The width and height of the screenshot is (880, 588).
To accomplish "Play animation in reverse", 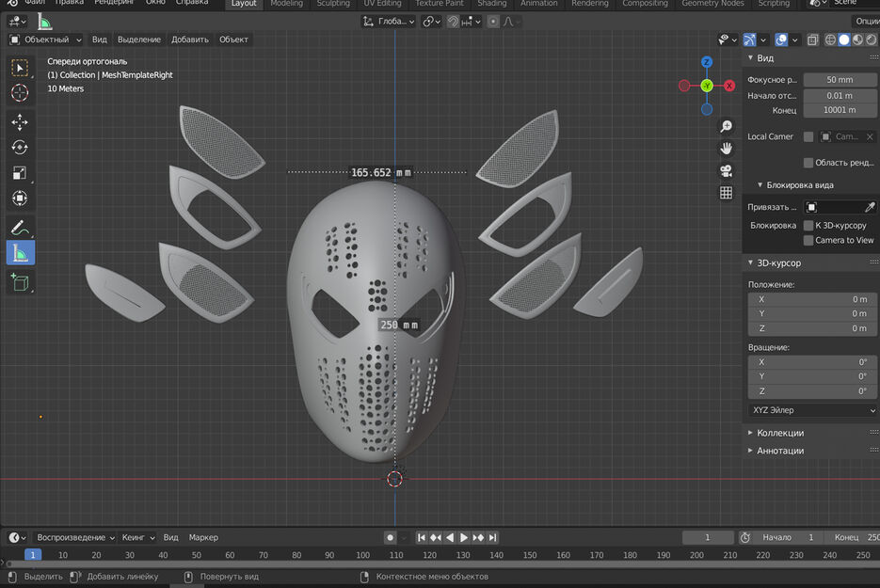I will pos(450,537).
